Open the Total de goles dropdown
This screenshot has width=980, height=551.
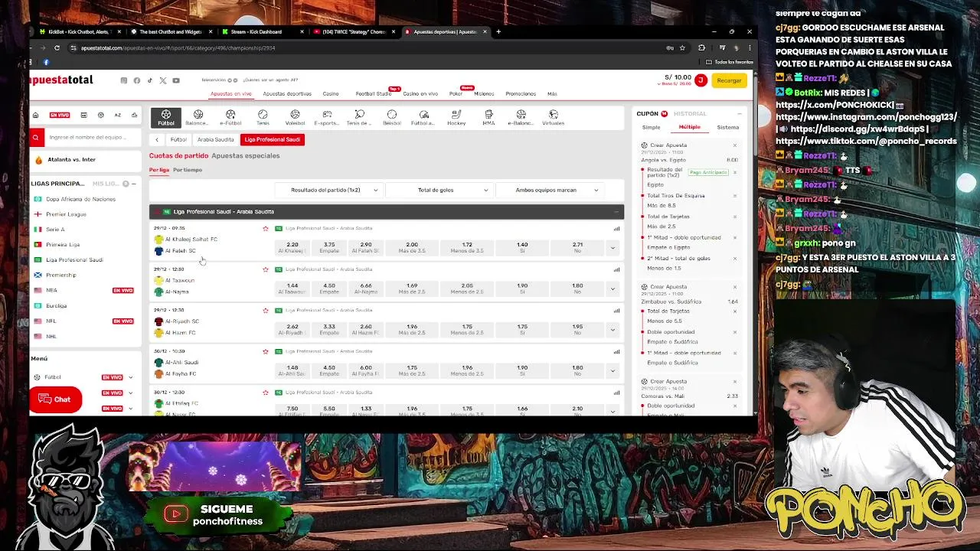(439, 190)
